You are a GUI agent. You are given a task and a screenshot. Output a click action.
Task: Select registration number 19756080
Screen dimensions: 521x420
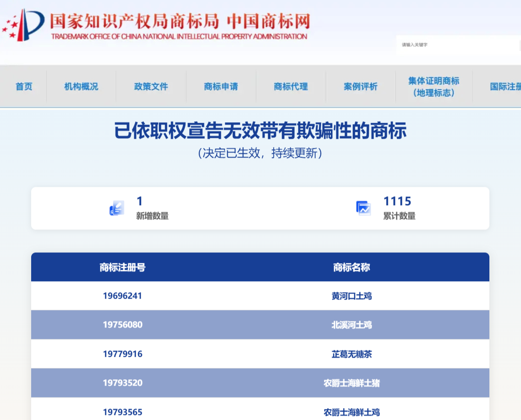coord(123,325)
